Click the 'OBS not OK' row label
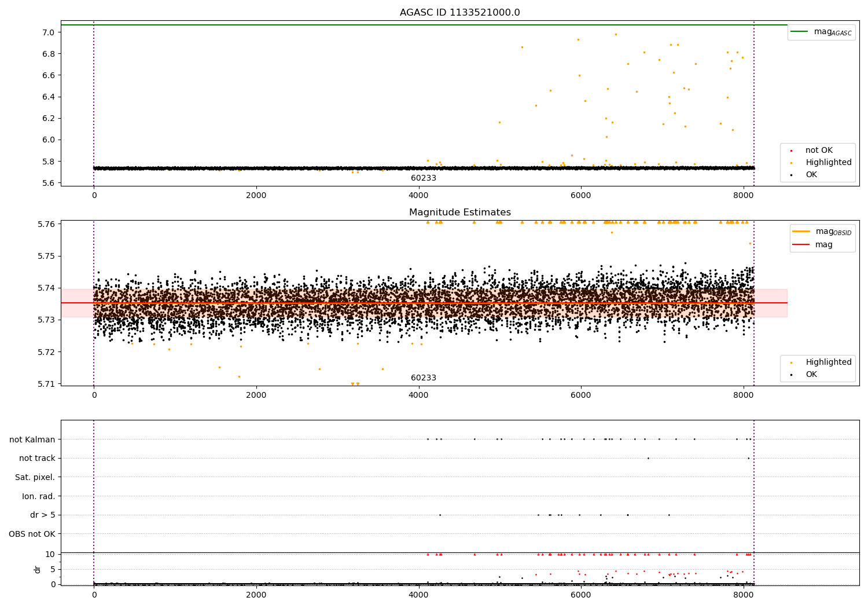868x608 pixels. 32,534
